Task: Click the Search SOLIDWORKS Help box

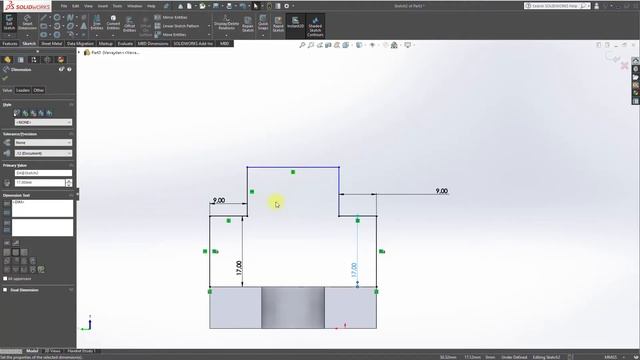Action: coord(556,6)
